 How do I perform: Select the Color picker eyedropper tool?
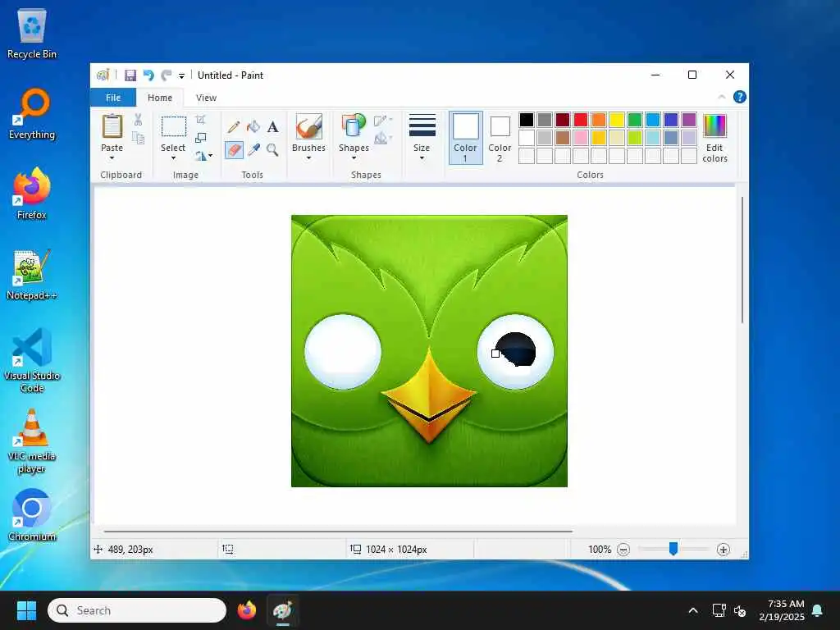[x=253, y=149]
